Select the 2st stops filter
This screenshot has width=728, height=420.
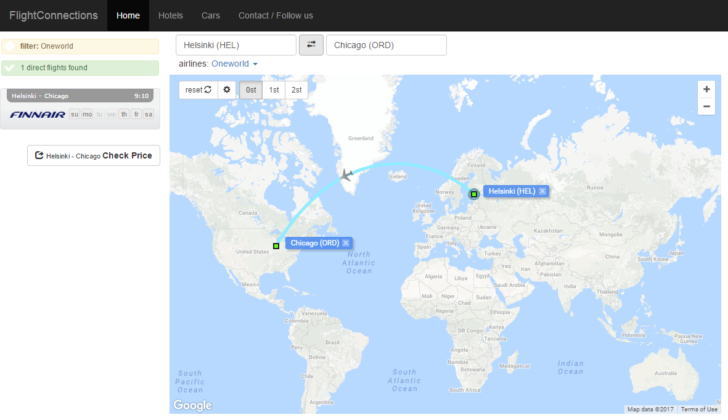[296, 90]
